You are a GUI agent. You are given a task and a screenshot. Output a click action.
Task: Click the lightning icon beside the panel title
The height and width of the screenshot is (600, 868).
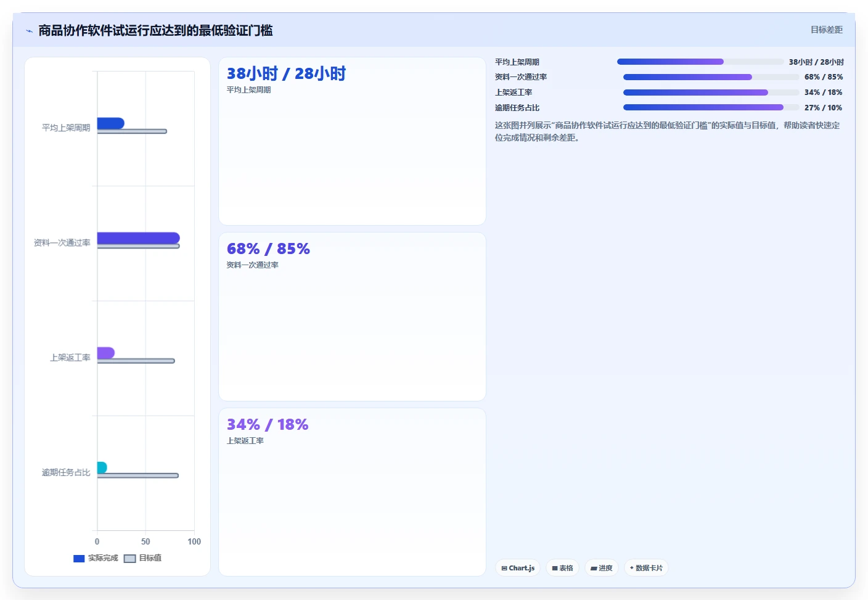29,31
